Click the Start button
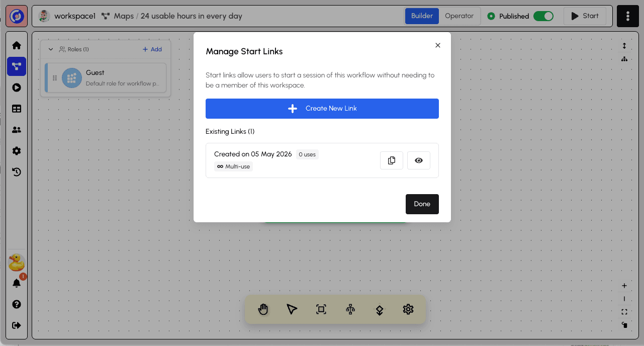 585,16
